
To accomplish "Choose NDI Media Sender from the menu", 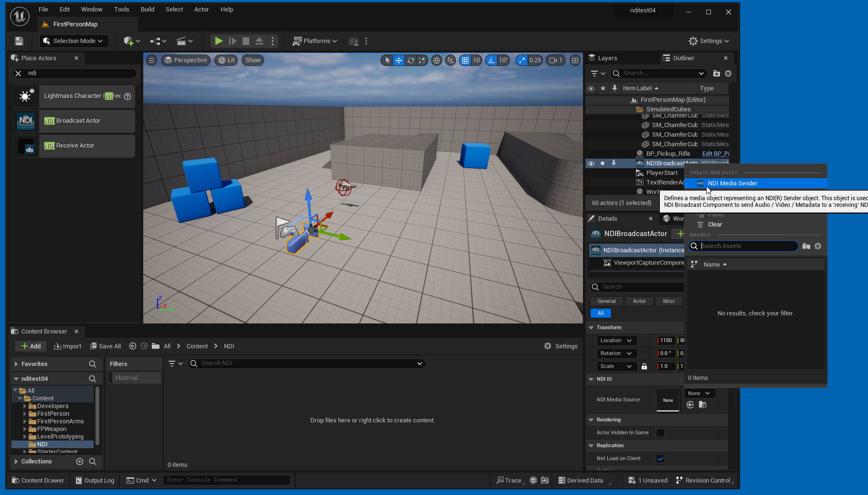I will [732, 183].
